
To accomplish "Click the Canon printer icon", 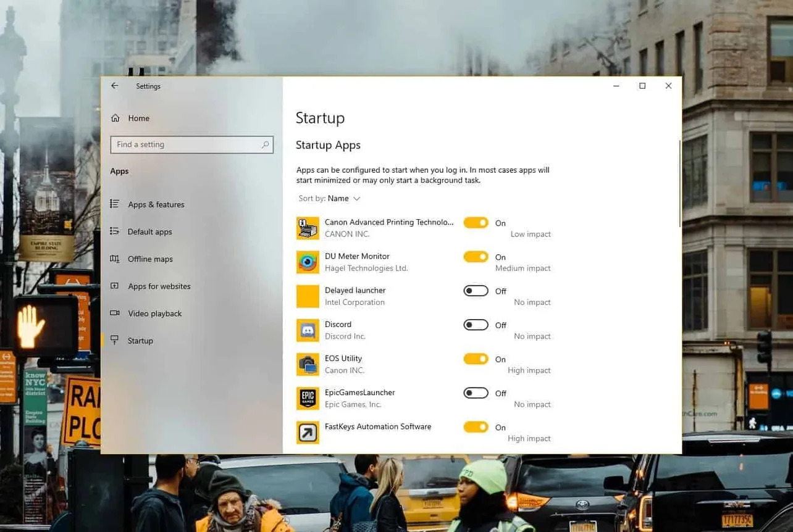I will point(308,228).
